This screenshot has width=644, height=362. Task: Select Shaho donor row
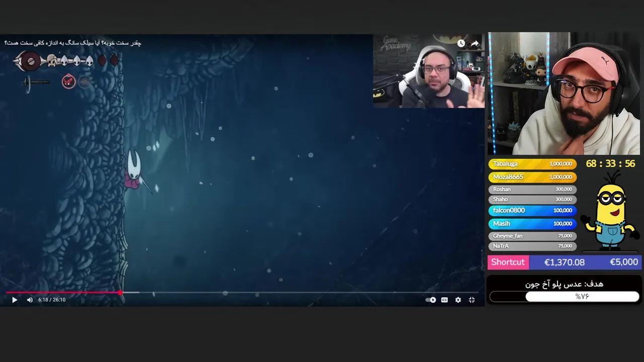[532, 199]
